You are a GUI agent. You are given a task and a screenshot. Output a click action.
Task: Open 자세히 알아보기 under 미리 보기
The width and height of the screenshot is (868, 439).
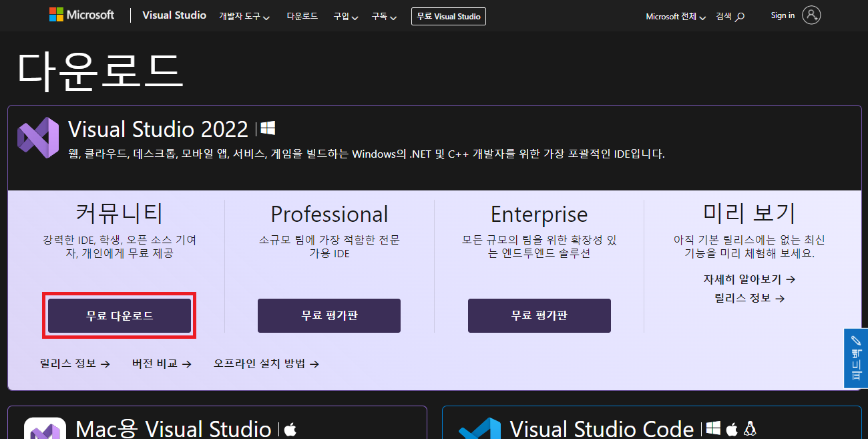pyautogui.click(x=749, y=279)
